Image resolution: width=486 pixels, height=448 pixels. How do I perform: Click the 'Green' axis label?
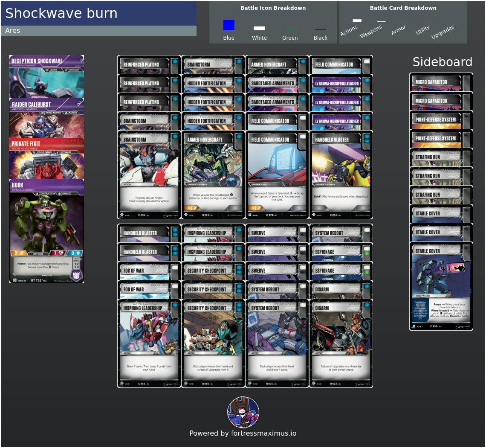point(290,38)
